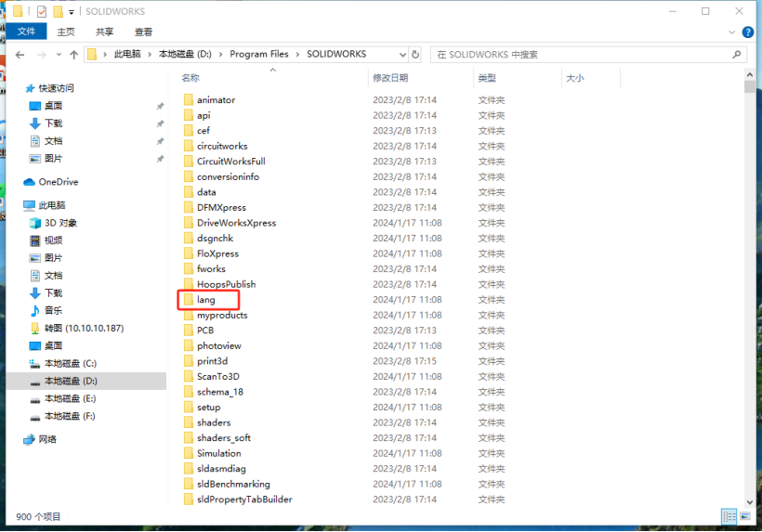Select the CircuitWorksFull folder icon
This screenshot has width=762, height=532.
[189, 162]
